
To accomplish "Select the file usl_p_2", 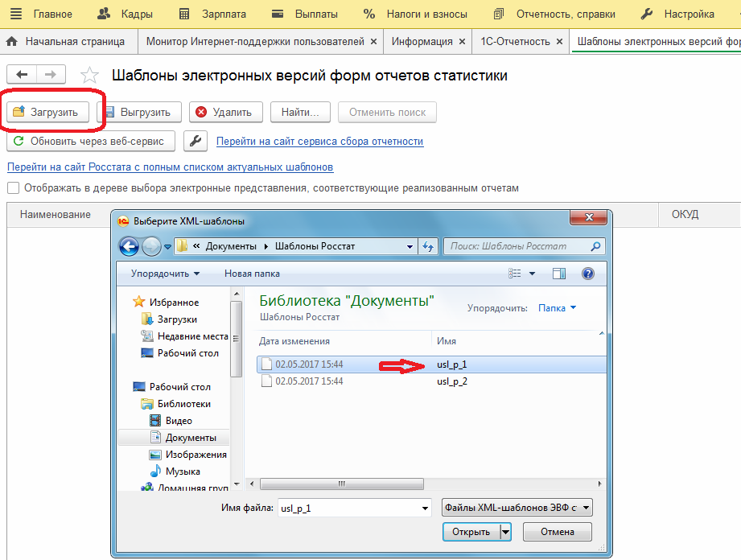I will point(431,381).
